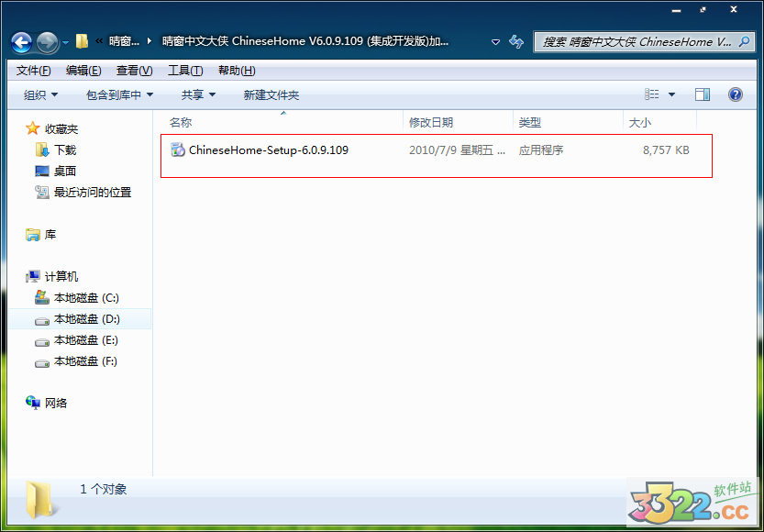Click the 8,757 KB size cell
Viewport: 764px width, 532px height.
(x=666, y=150)
